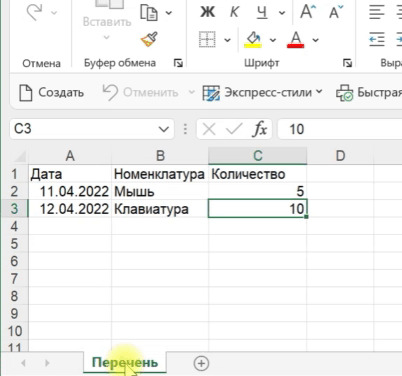Select column B header
Screen dimensions: 402x376
coord(160,156)
